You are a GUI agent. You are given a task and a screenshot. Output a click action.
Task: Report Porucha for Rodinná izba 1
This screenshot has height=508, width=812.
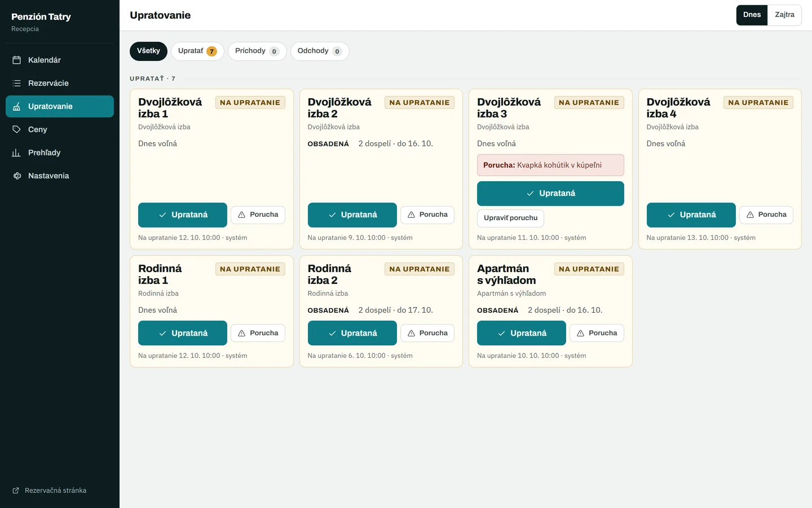tap(258, 333)
